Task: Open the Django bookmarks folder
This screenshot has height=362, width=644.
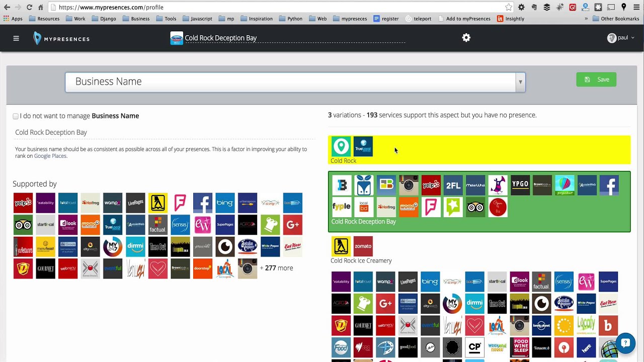Action: pos(104,19)
